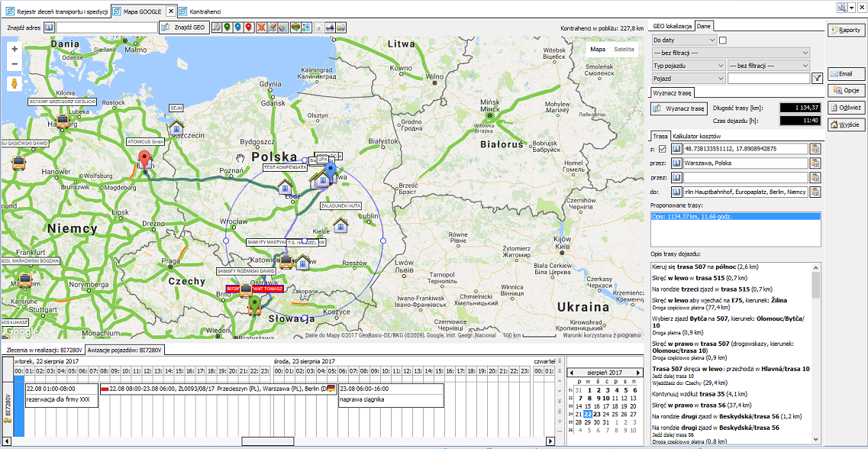Image resolution: width=868 pixels, height=449 pixels.
Task: Go to next month in calendar
Action: pos(640,371)
